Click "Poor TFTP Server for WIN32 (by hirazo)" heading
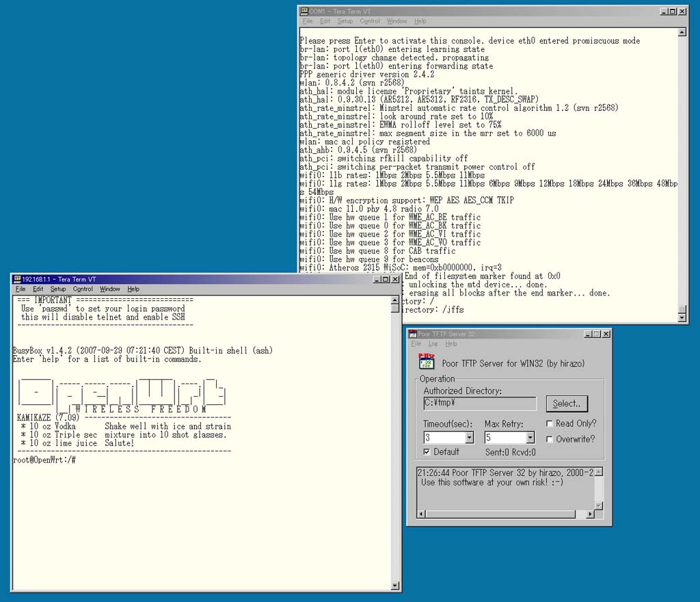The width and height of the screenshot is (700, 602). (x=513, y=363)
